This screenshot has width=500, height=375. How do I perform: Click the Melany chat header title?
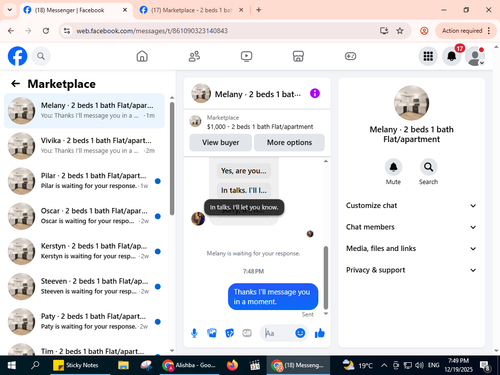[x=257, y=94]
